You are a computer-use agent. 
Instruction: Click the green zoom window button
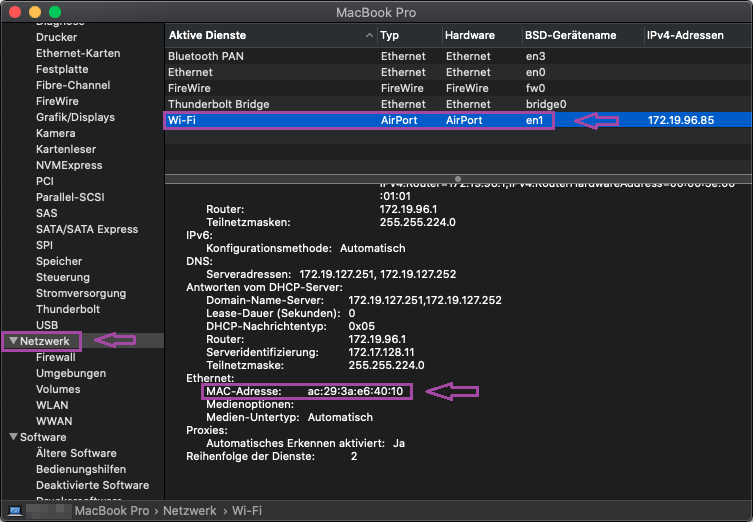tap(55, 12)
